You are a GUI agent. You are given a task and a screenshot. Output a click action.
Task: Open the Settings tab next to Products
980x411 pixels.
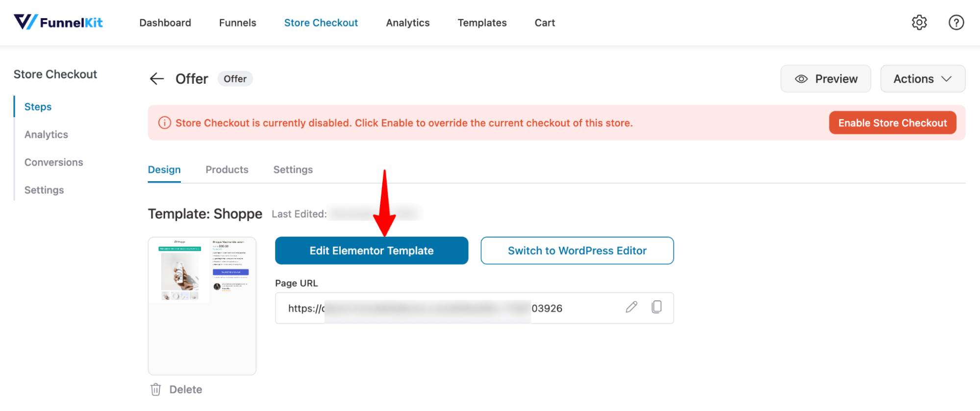click(293, 170)
